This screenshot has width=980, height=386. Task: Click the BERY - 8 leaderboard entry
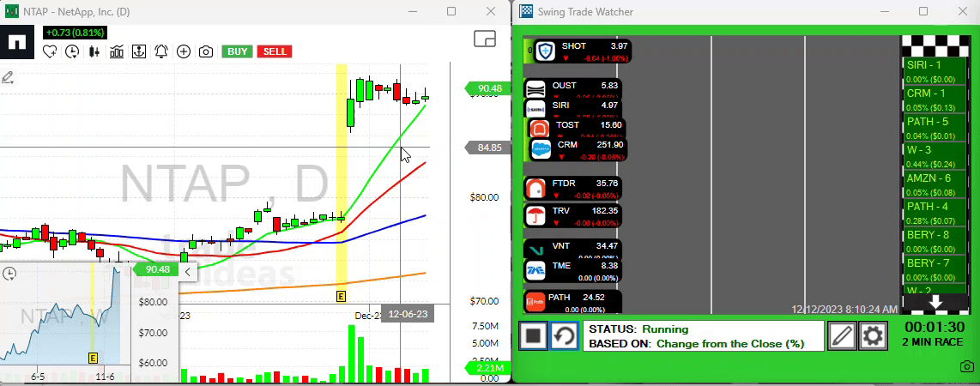(935, 240)
